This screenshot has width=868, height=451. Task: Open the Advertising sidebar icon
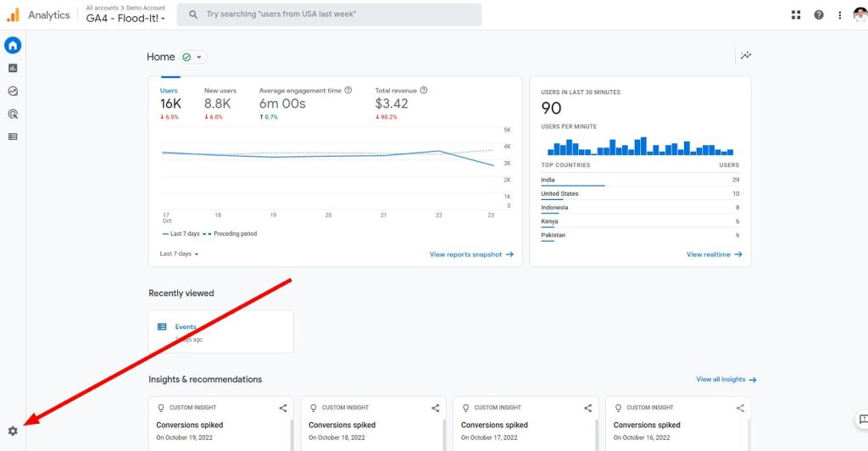[x=13, y=114]
